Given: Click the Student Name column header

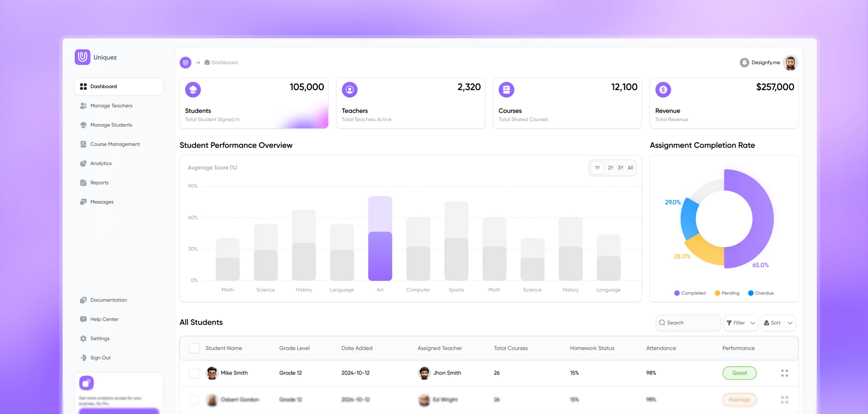Looking at the screenshot, I should click(x=224, y=348).
